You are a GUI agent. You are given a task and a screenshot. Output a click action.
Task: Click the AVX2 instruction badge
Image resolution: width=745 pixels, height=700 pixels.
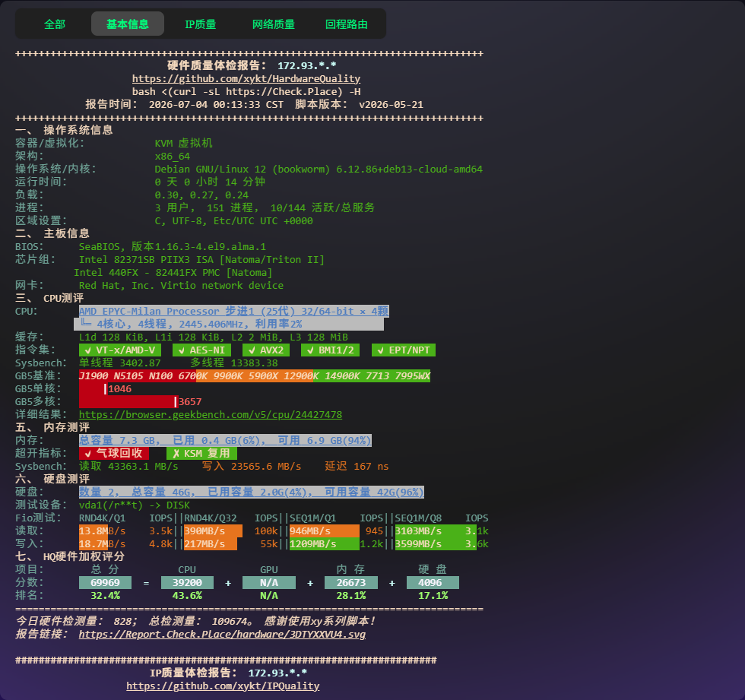pyautogui.click(x=266, y=350)
